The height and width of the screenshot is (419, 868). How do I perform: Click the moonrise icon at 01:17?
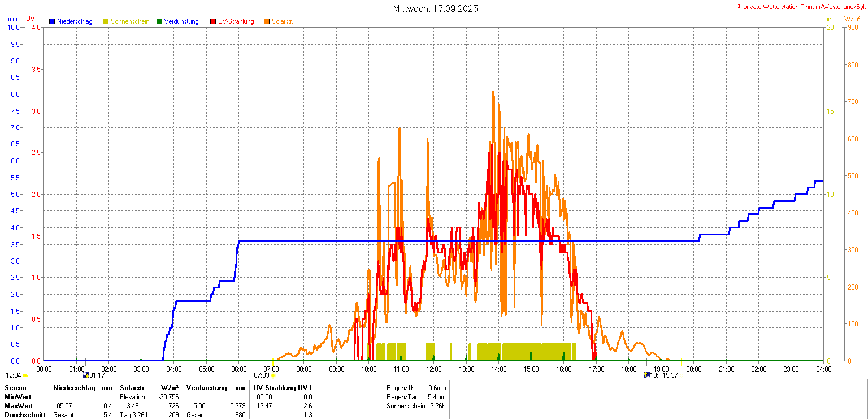click(86, 375)
